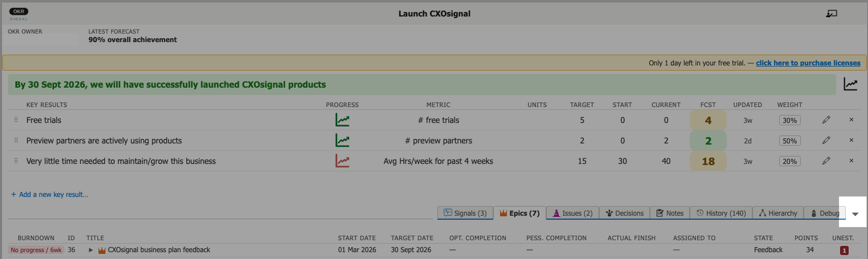
Task: Click the BURNDOWN column header
Action: pos(36,238)
